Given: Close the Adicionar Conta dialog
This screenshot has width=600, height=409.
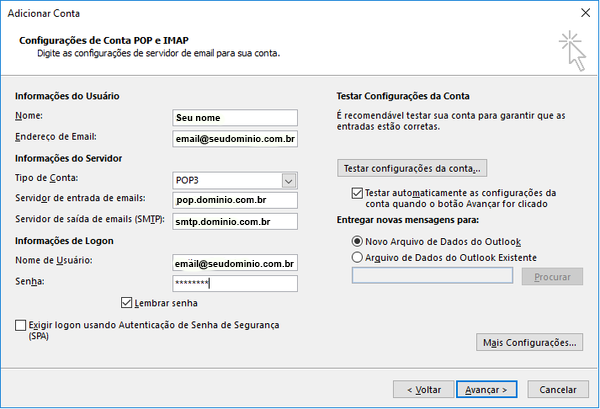Looking at the screenshot, I should tap(585, 13).
